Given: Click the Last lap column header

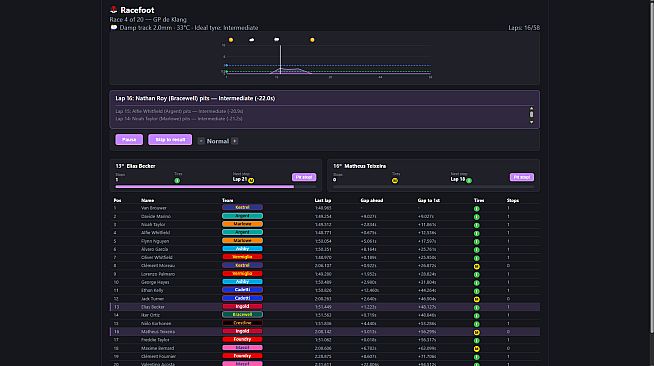Looking at the screenshot, I should click(x=323, y=201).
